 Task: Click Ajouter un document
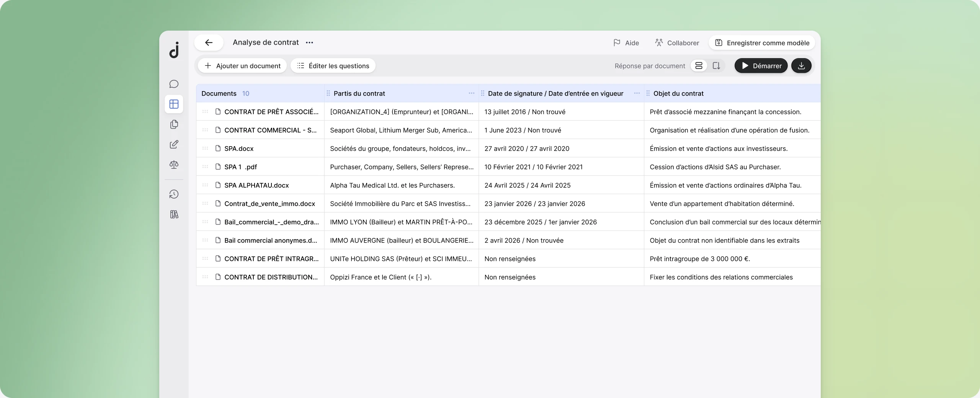pyautogui.click(x=242, y=66)
